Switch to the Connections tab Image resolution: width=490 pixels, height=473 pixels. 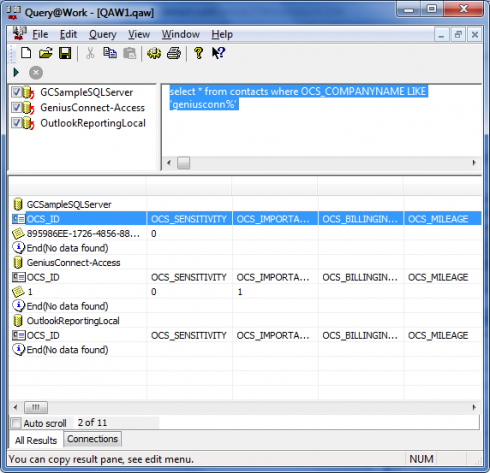coord(93,439)
